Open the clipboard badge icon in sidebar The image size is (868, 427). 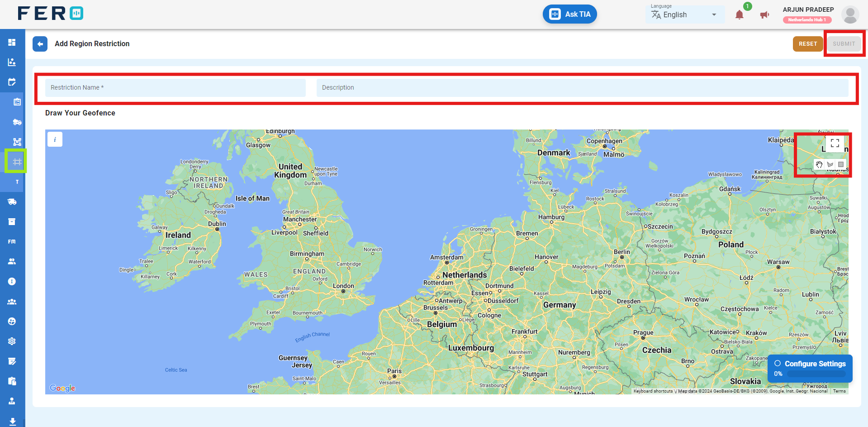tap(17, 102)
